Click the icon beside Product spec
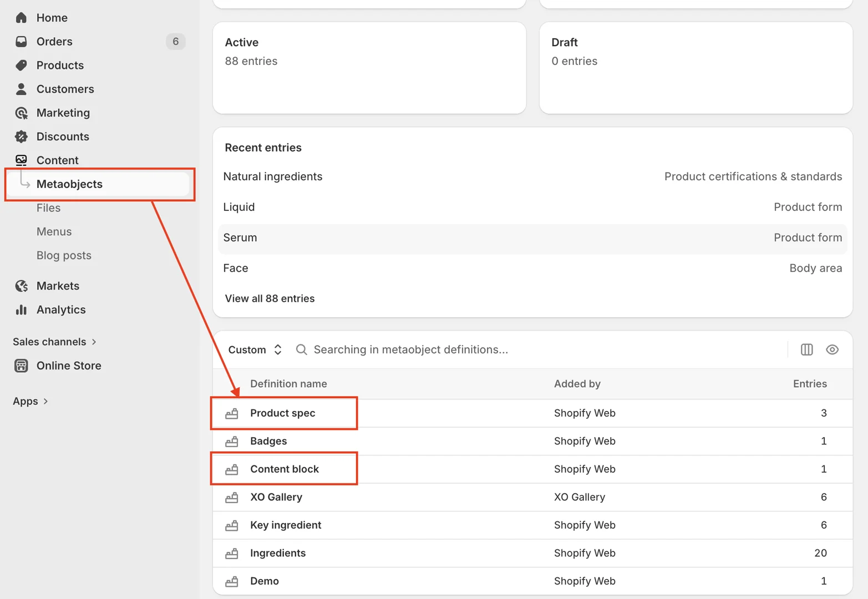868x599 pixels. pos(232,413)
